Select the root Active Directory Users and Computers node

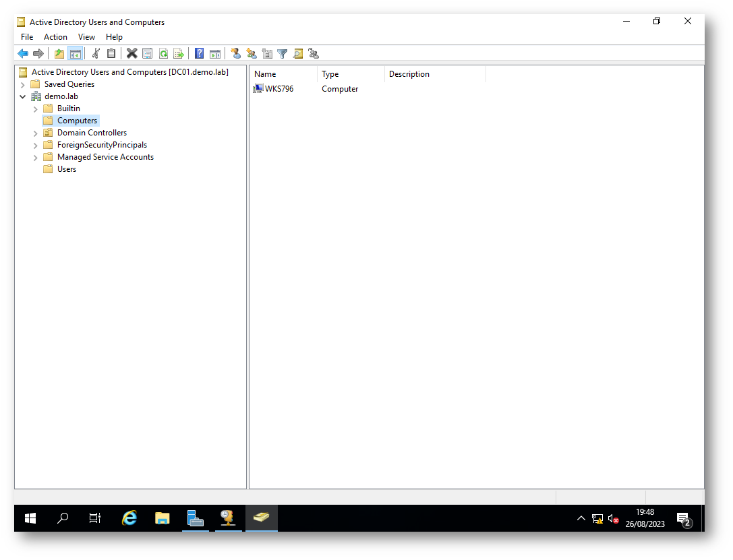pyautogui.click(x=130, y=72)
